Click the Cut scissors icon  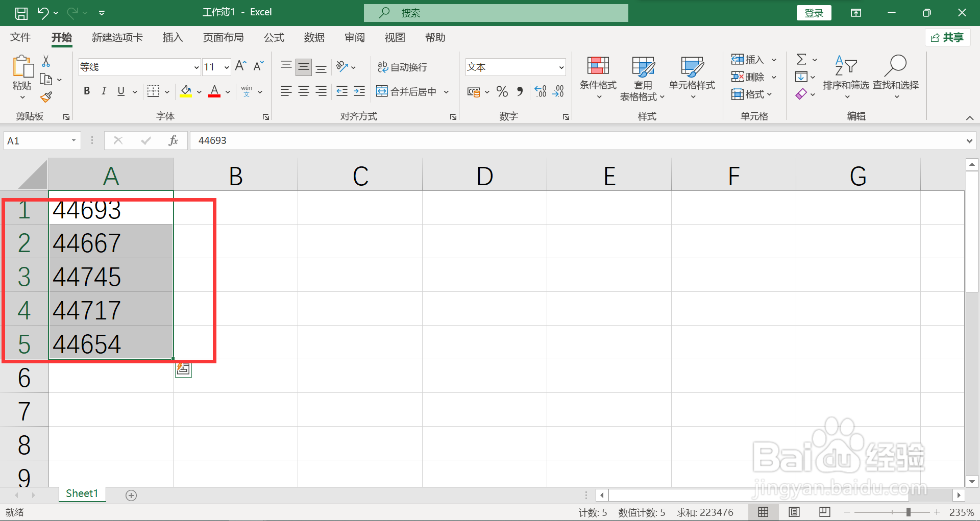(46, 61)
